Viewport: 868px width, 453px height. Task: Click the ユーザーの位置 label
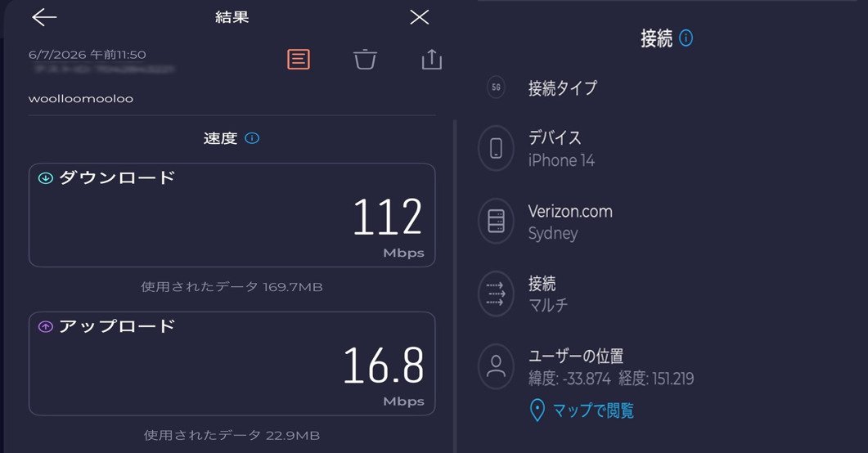pyautogui.click(x=576, y=356)
